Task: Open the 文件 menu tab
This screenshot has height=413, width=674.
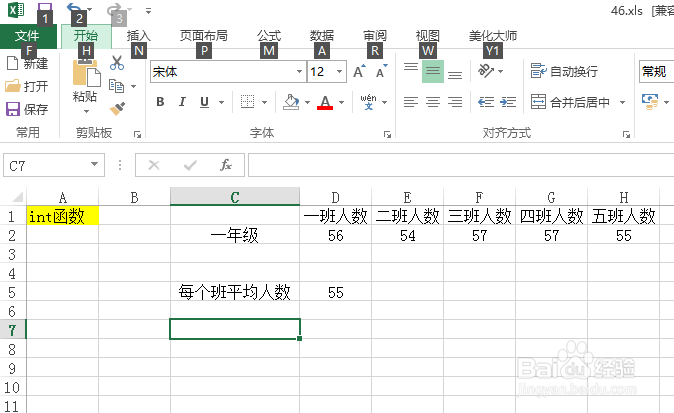Action: click(x=28, y=36)
